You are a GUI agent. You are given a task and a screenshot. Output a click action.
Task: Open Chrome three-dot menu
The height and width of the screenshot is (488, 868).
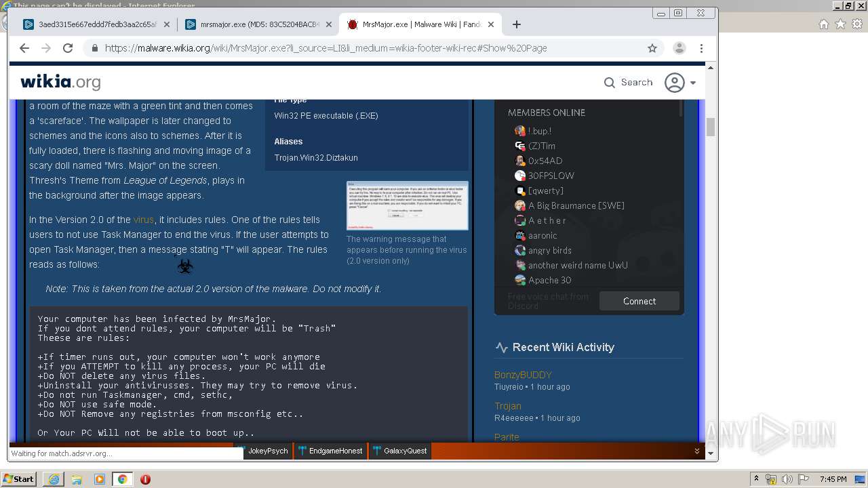point(702,48)
